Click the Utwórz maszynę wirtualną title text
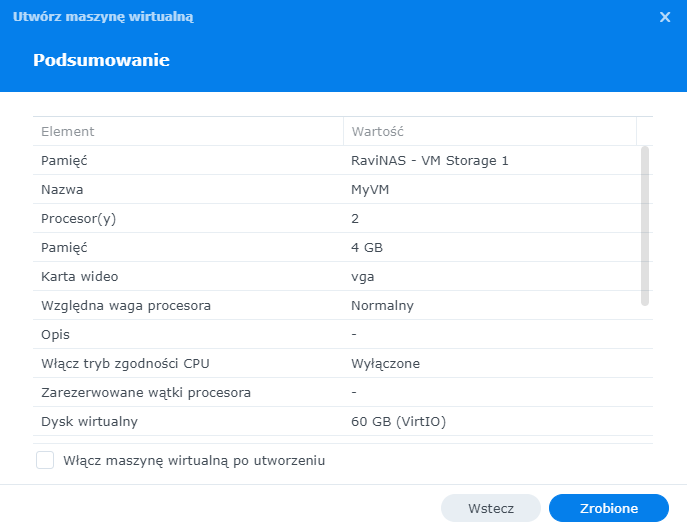Image resolution: width=687 pixels, height=528 pixels. [x=103, y=17]
